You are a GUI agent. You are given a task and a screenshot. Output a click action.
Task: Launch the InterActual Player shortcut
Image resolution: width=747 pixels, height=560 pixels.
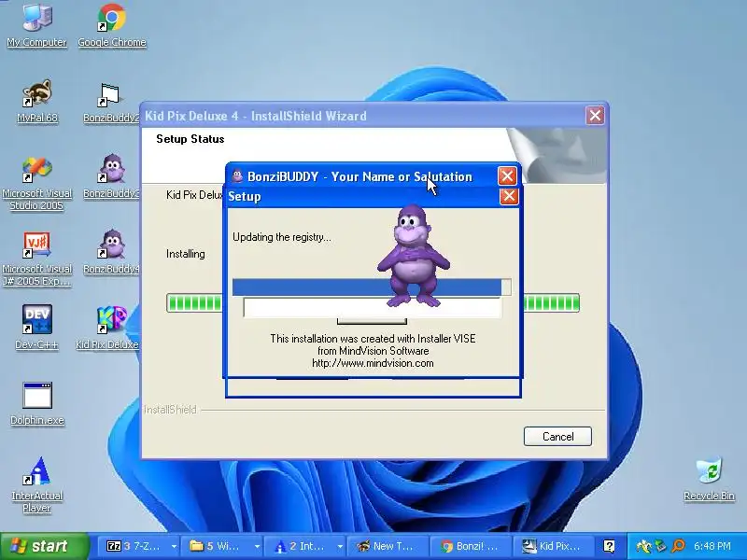(x=36, y=484)
